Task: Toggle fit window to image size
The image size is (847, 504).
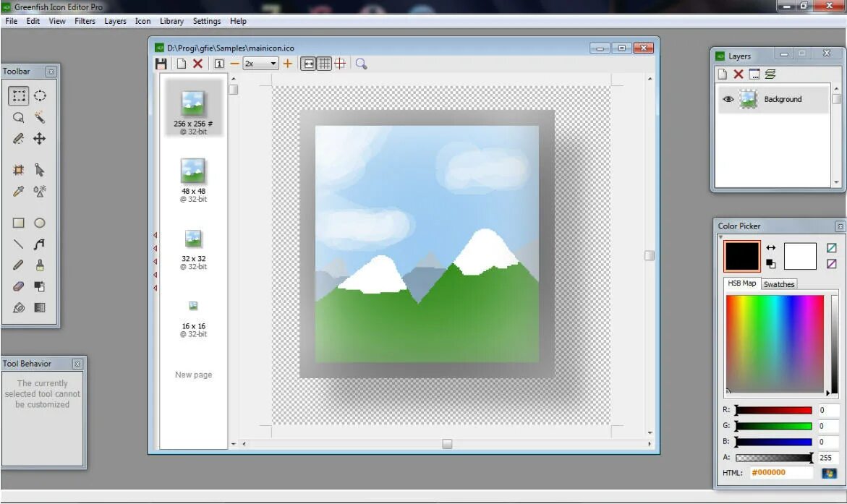Action: pos(307,64)
